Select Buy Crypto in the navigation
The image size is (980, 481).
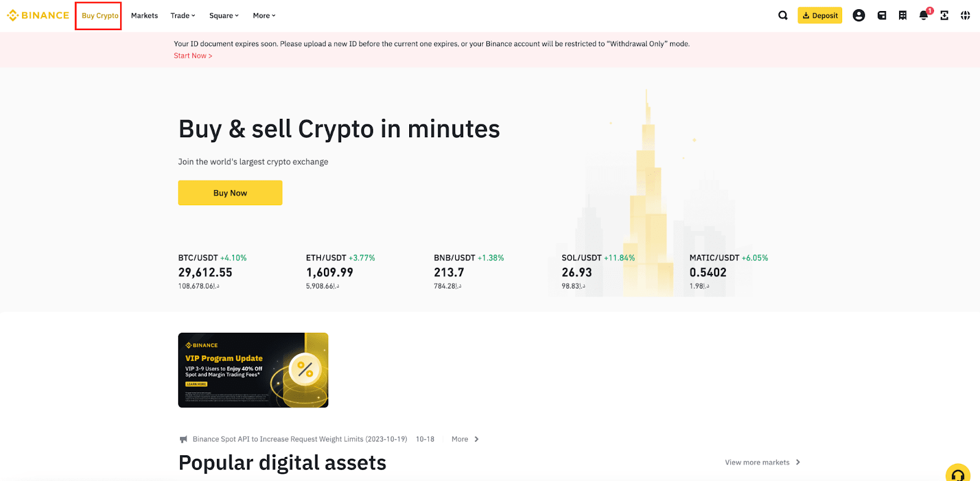pyautogui.click(x=98, y=15)
